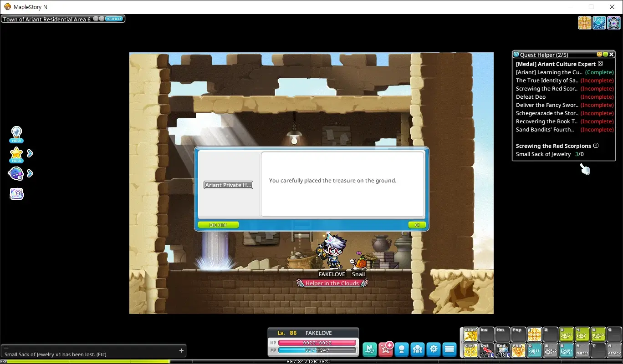This screenshot has height=364, width=623.
Task: Open the purple planet shortcut icon
Action: [x=16, y=173]
